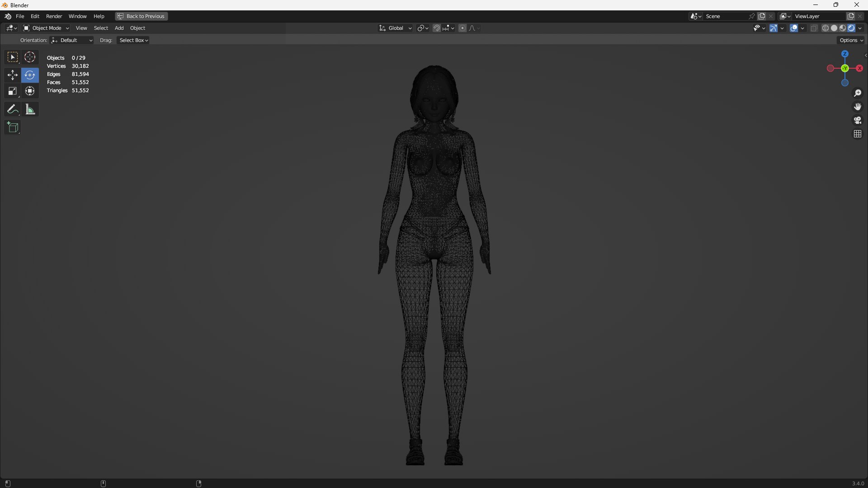The image size is (868, 488).
Task: Pick the Measure tool
Action: point(30,109)
